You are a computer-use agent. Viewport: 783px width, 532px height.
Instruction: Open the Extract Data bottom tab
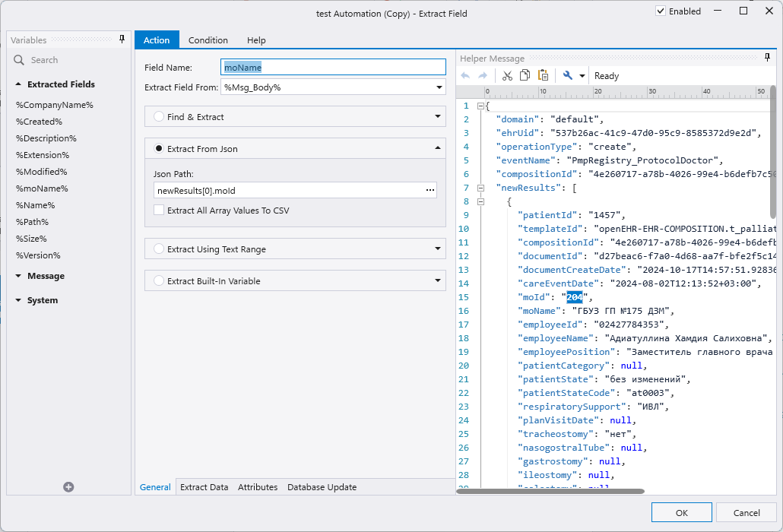pos(204,487)
